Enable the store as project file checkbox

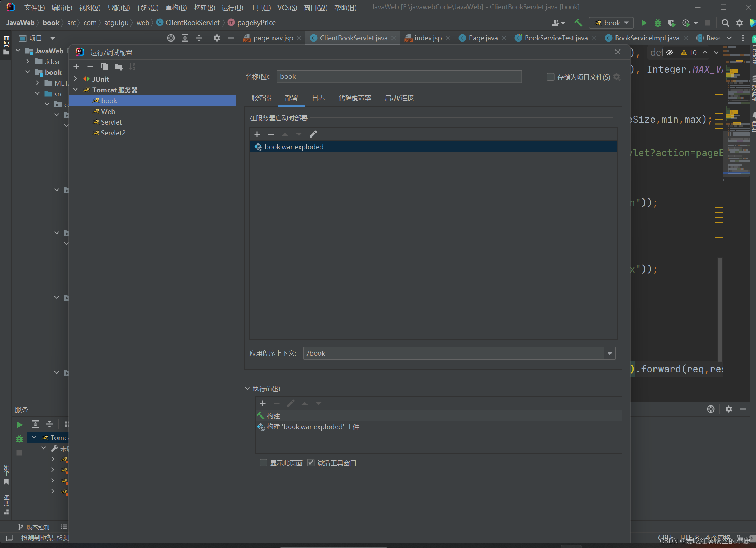click(551, 77)
